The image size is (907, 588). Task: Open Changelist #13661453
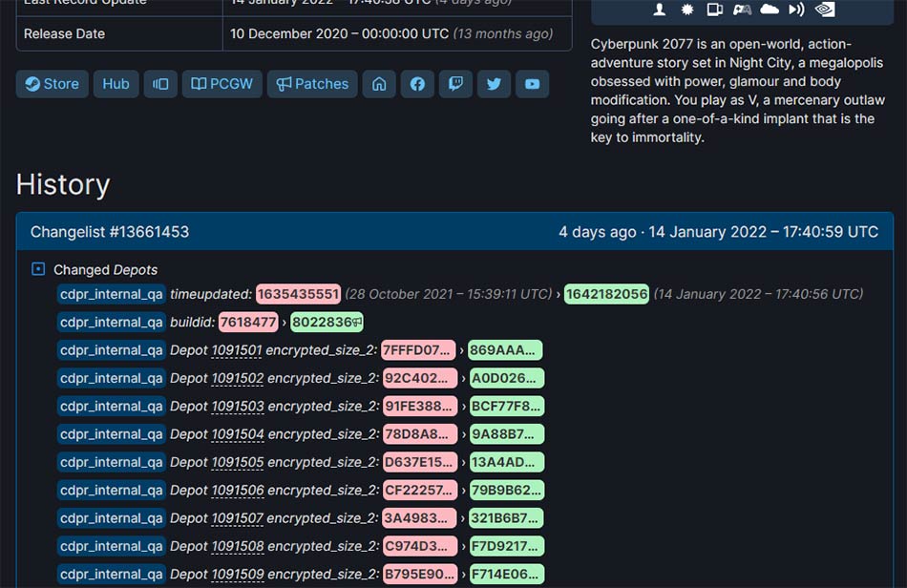point(110,232)
